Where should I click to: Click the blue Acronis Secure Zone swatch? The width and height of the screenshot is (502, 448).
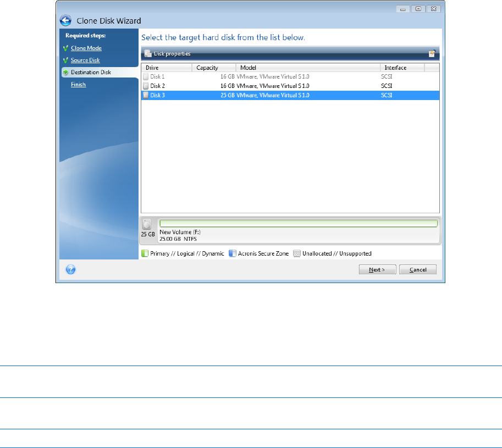[233, 253]
